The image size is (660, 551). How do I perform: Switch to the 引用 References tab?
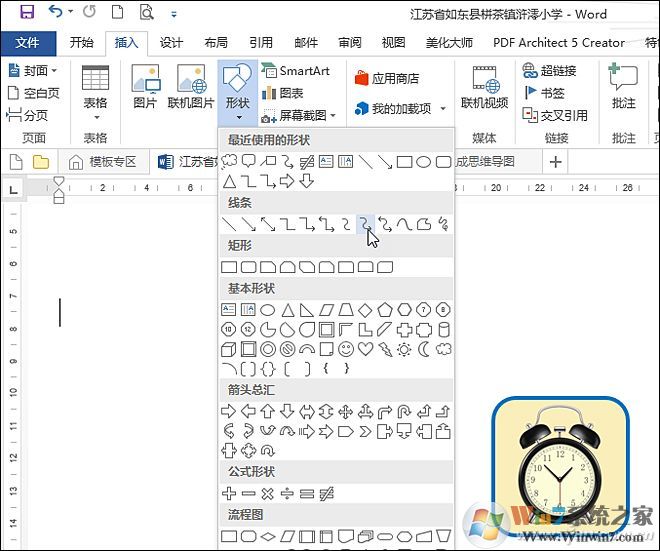click(x=261, y=43)
